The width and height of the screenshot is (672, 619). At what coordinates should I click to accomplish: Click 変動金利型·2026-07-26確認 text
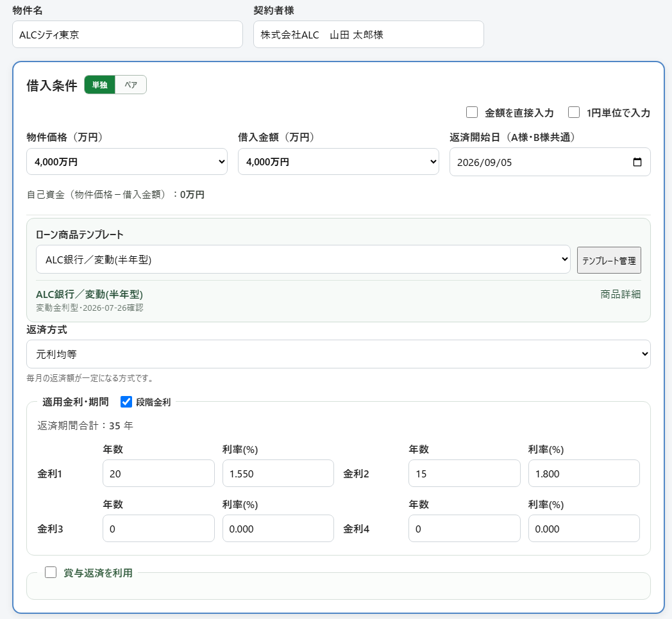(x=90, y=308)
